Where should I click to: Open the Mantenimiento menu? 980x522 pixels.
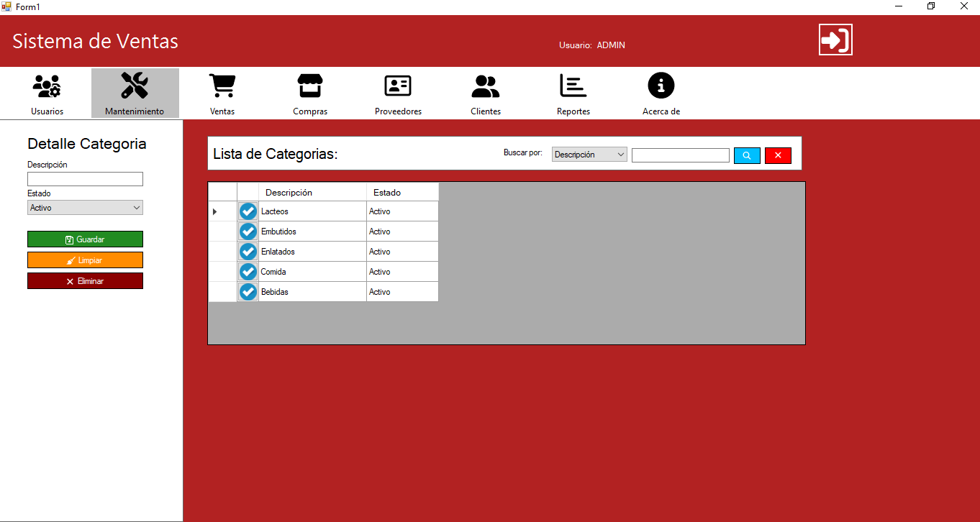pyautogui.click(x=135, y=93)
